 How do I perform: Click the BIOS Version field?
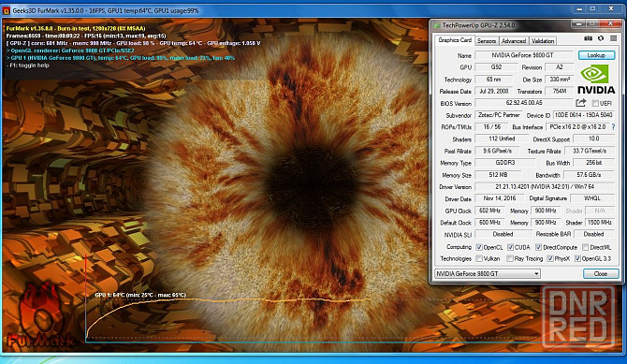(x=524, y=103)
